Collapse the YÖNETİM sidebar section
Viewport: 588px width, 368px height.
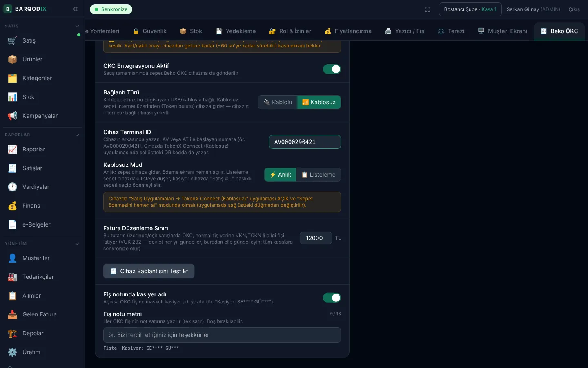(77, 244)
